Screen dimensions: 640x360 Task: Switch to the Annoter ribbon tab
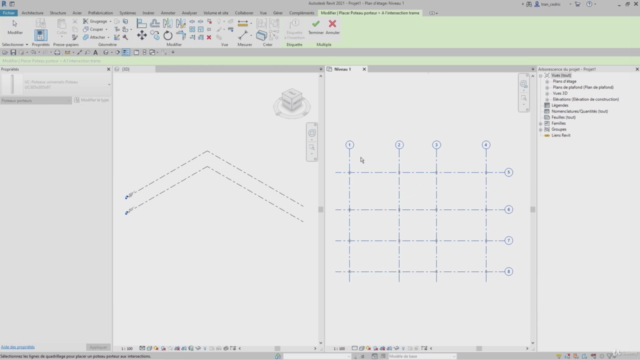[168, 13]
